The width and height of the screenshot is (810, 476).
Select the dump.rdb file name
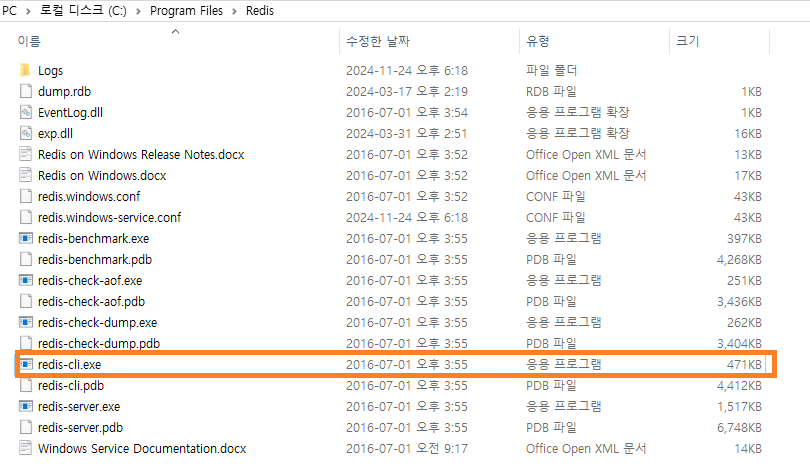pos(65,91)
